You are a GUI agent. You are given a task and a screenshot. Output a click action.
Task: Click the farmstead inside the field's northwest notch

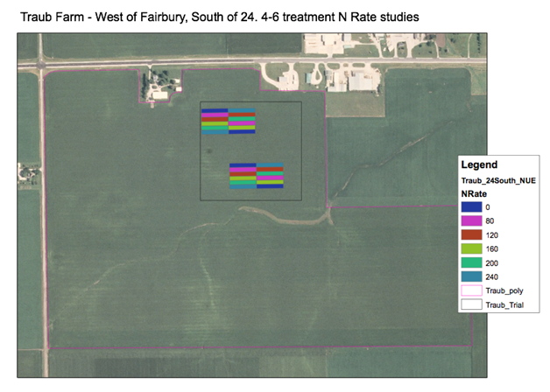[159, 83]
